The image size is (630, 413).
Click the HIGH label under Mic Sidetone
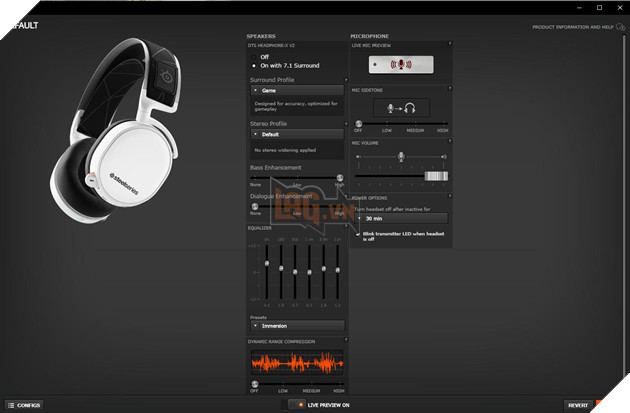tap(442, 131)
